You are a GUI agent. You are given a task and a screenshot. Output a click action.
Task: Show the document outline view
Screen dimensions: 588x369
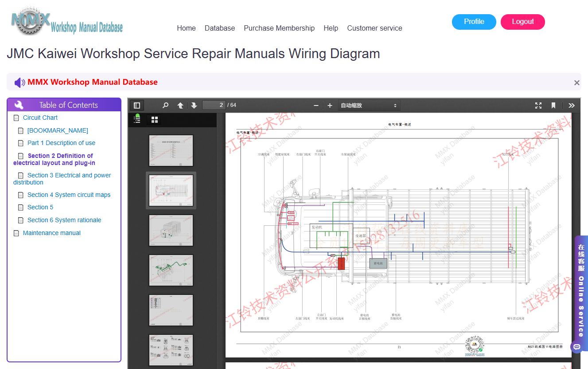137,120
